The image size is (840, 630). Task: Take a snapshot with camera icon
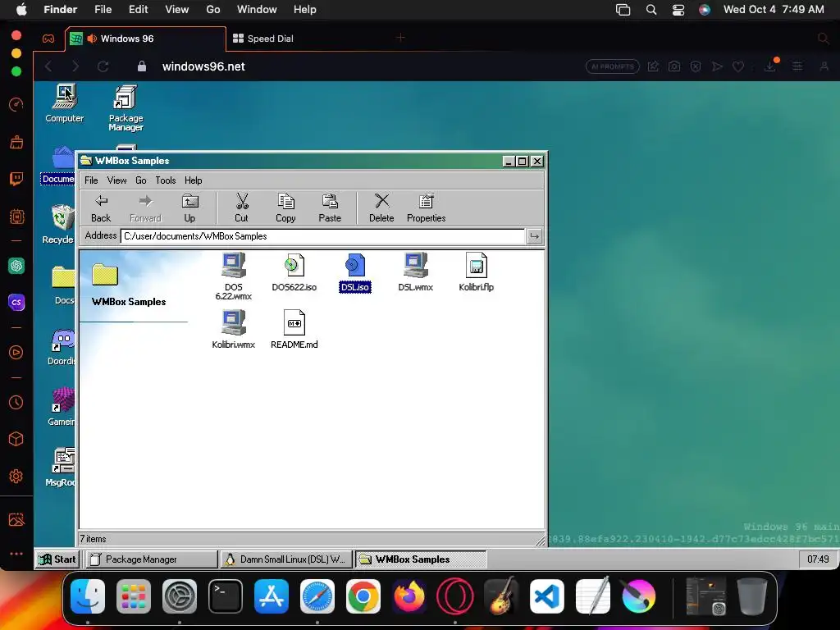pyautogui.click(x=674, y=66)
